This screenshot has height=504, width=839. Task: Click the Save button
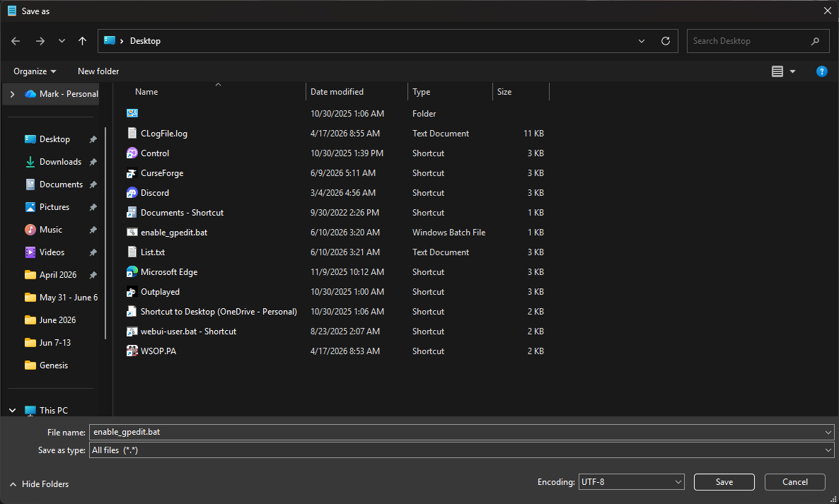[724, 482]
